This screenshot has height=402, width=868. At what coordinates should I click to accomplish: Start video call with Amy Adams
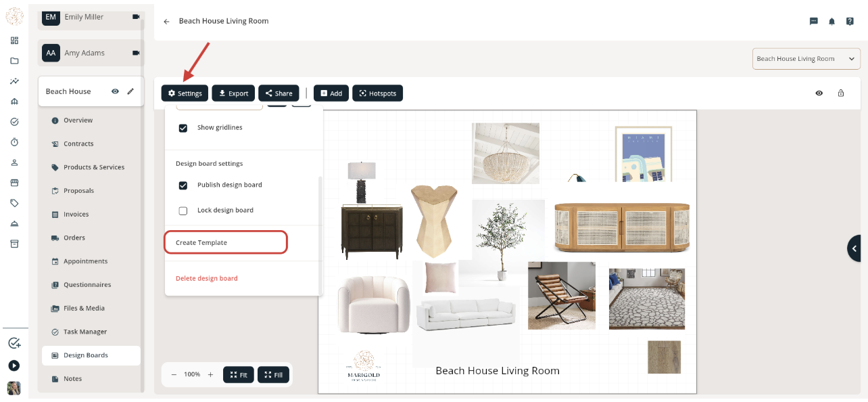tap(136, 53)
